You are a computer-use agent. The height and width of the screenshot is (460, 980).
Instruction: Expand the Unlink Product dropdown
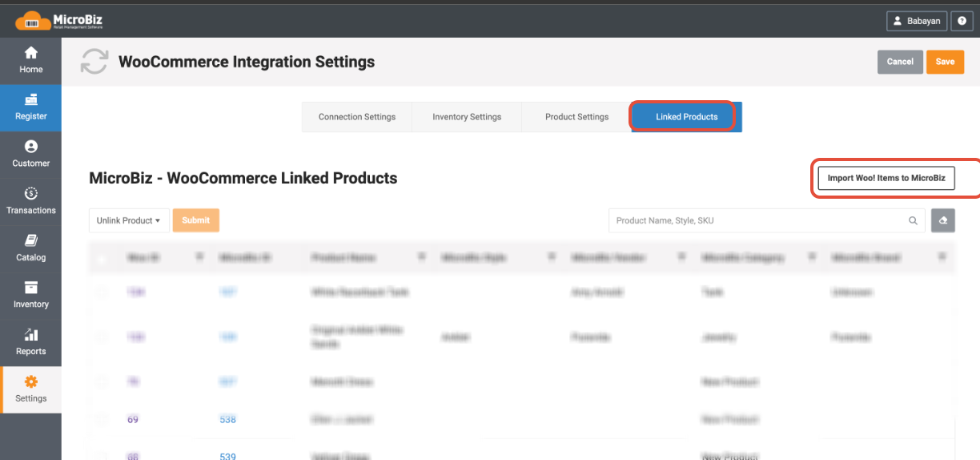pos(128,220)
